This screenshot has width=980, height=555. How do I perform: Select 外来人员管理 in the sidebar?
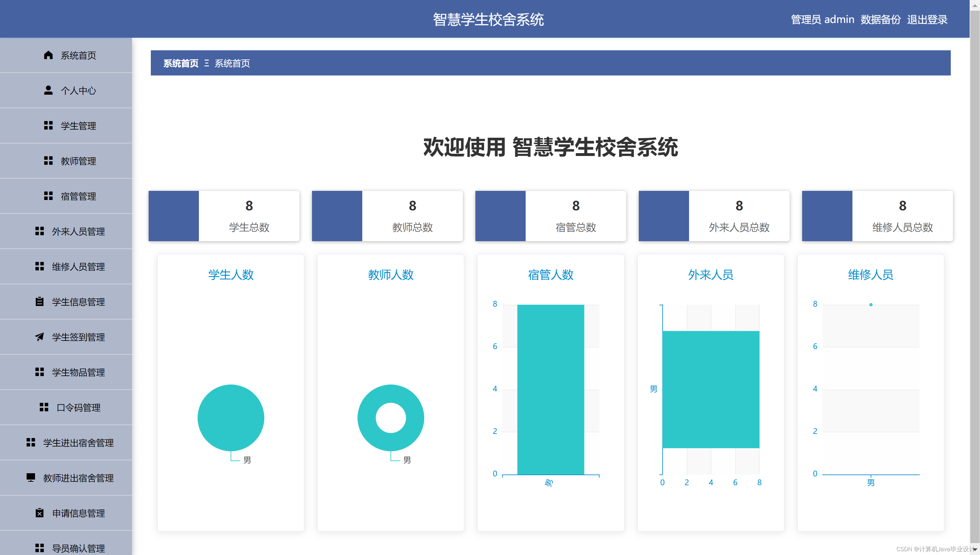[x=78, y=231]
